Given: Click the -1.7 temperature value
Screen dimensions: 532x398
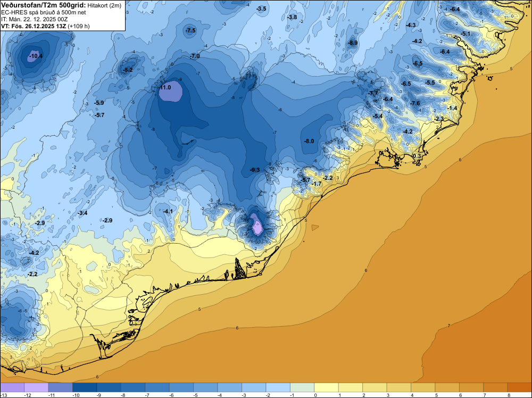Looking at the screenshot, I should pyautogui.click(x=317, y=184).
